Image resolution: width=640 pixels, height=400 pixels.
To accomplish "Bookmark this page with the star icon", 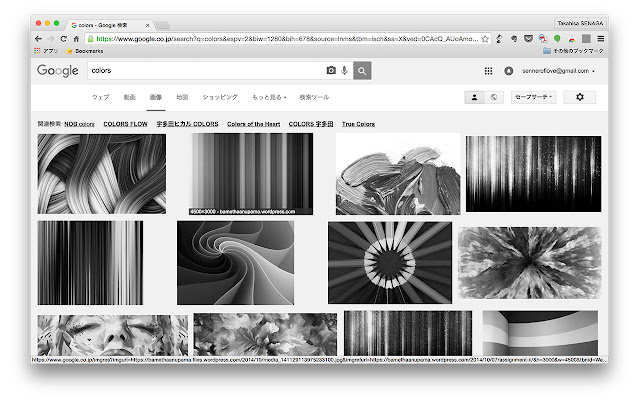I will pos(485,38).
